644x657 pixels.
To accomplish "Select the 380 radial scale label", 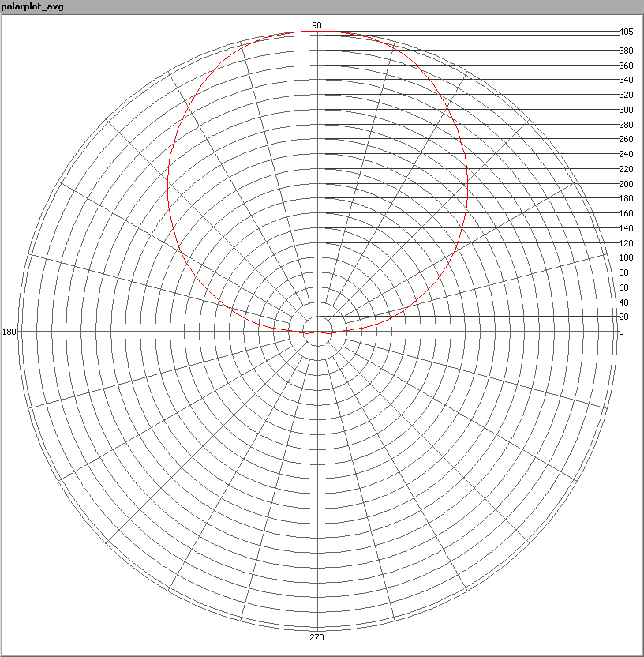I will pyautogui.click(x=626, y=51).
